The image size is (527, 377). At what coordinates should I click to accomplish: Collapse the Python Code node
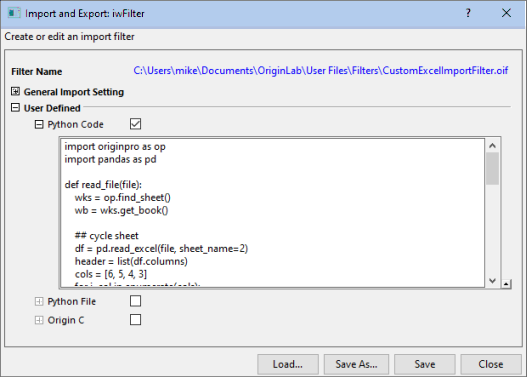pyautogui.click(x=39, y=124)
